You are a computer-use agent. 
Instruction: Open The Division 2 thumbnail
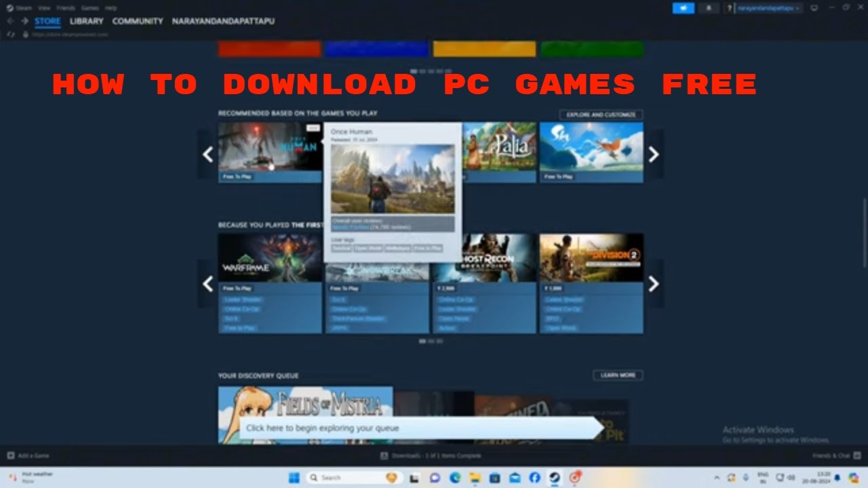591,258
